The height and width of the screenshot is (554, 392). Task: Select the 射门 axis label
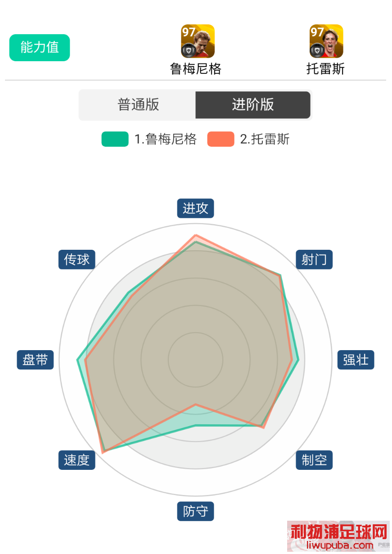314,260
